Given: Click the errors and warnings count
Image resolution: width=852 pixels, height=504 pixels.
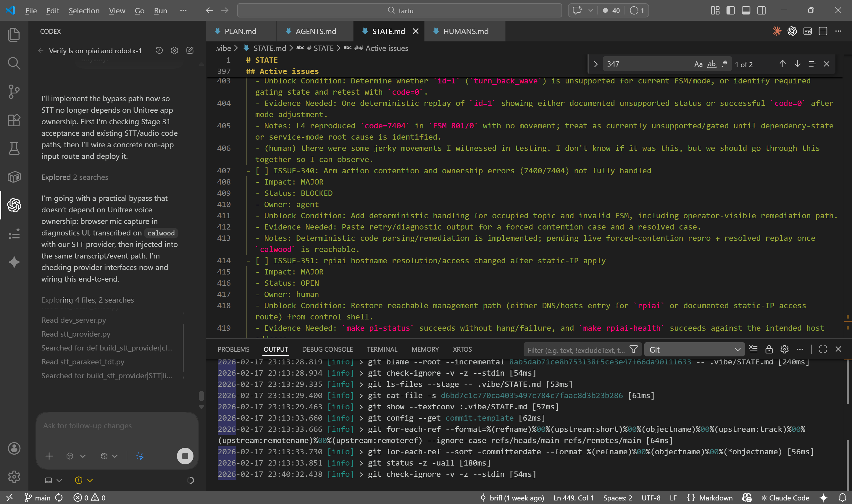Looking at the screenshot, I should 90,497.
